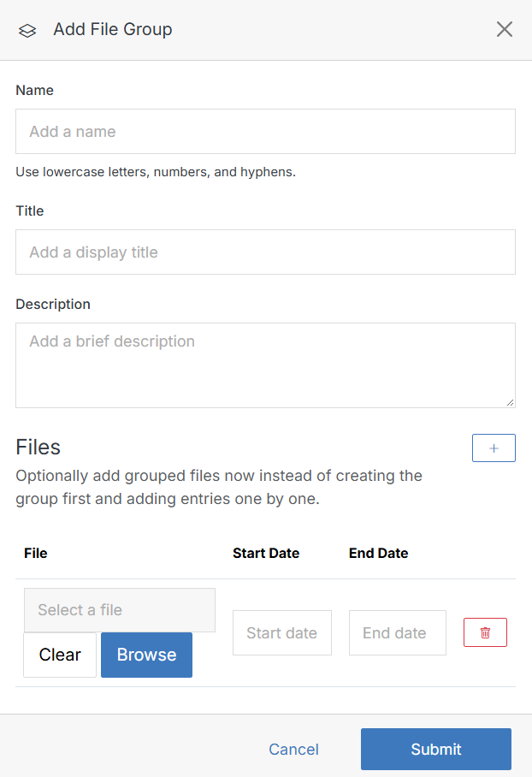The width and height of the screenshot is (532, 777).
Task: Open the Start date picker field
Action: click(x=282, y=632)
